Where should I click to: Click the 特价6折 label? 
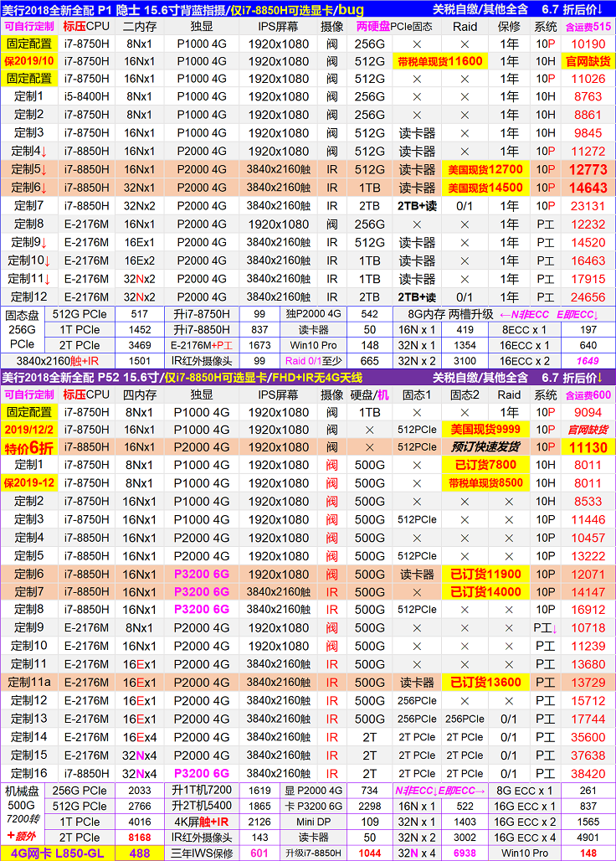click(x=29, y=447)
